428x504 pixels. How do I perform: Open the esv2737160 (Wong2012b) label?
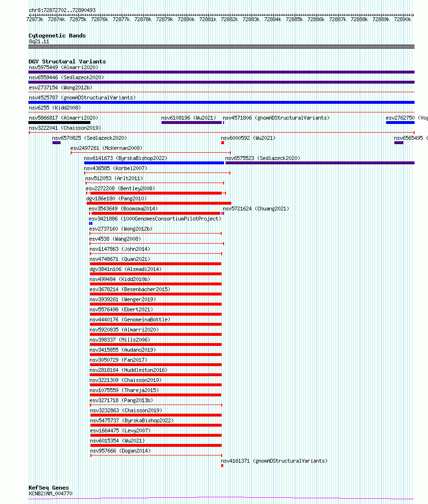pyautogui.click(x=121, y=229)
